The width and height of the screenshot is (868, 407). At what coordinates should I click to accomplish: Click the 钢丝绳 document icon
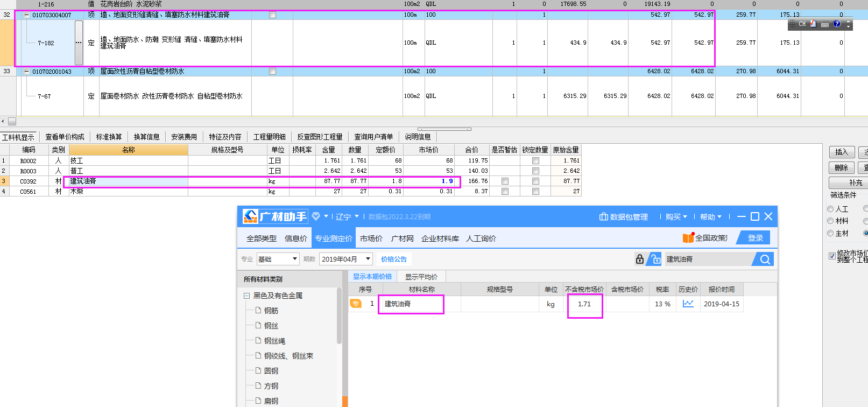(x=258, y=340)
